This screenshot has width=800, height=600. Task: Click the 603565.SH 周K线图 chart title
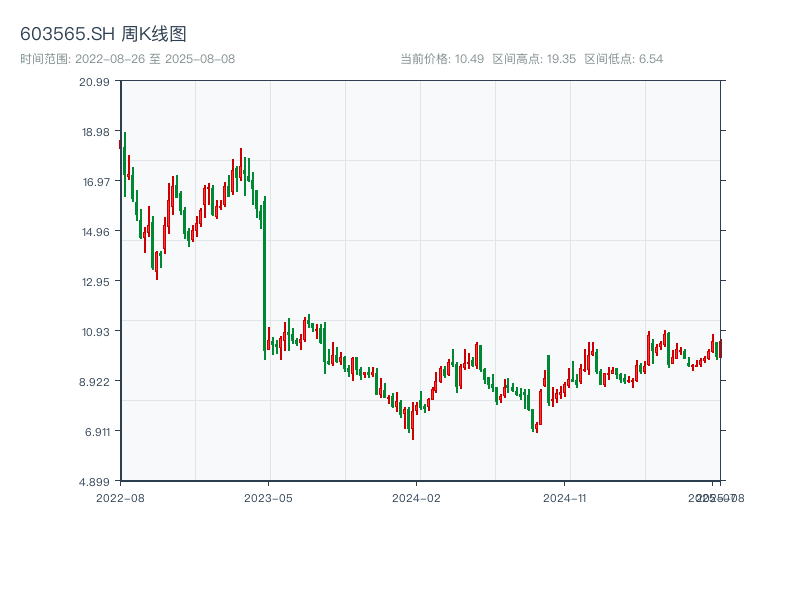[x=103, y=35]
